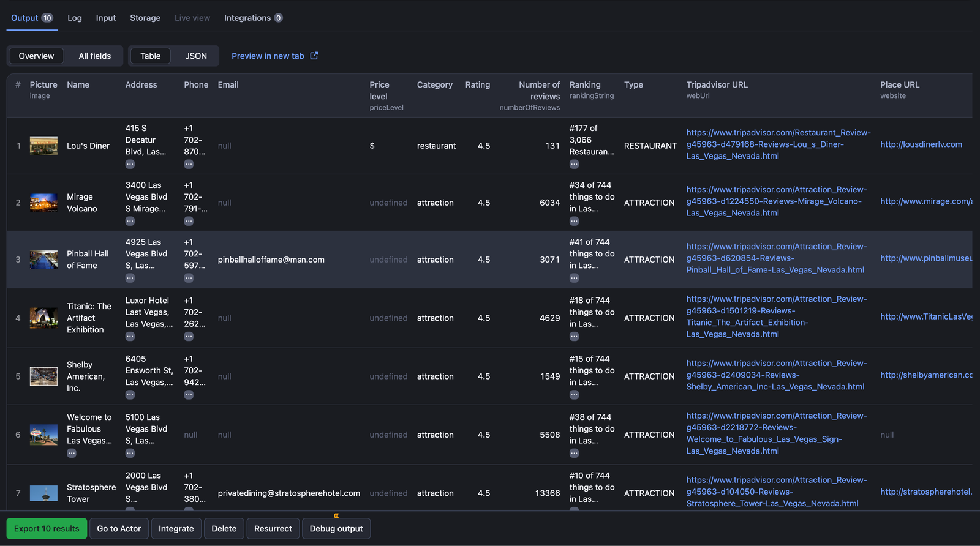The image size is (980, 546).
Task: Open the Shelby American picture thumbnail
Action: pos(43,376)
